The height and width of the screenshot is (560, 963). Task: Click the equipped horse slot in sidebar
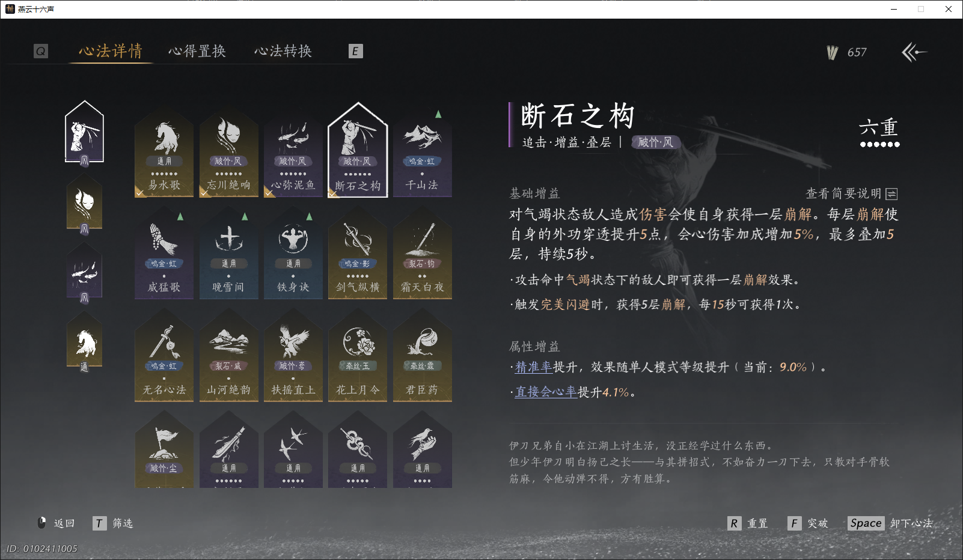point(84,341)
